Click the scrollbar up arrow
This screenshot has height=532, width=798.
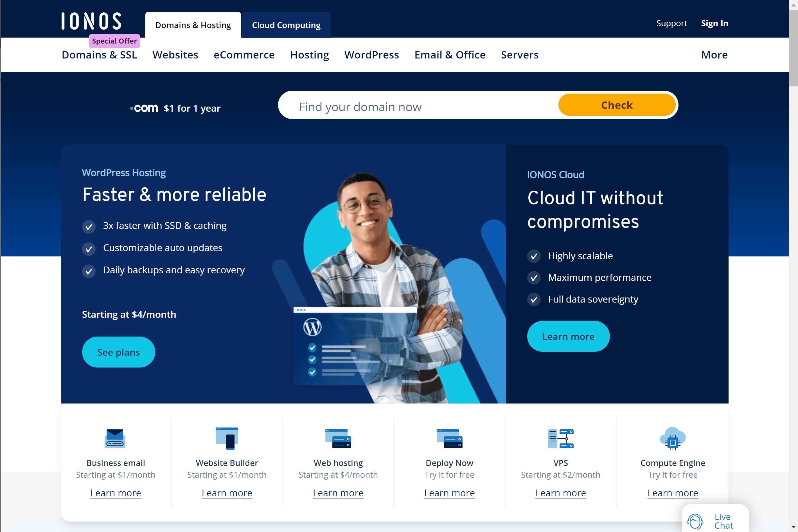793,4
